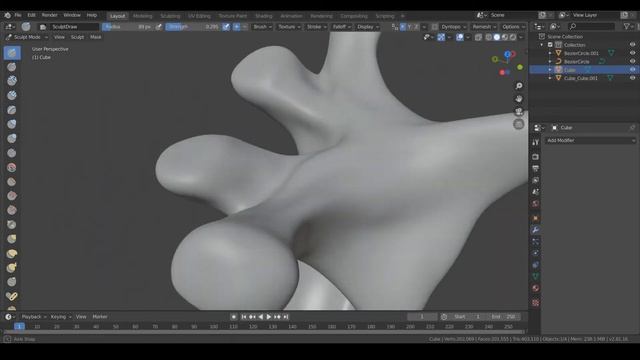Open the Sculpt Mode selector
This screenshot has height=360, width=640.
pyautogui.click(x=27, y=37)
